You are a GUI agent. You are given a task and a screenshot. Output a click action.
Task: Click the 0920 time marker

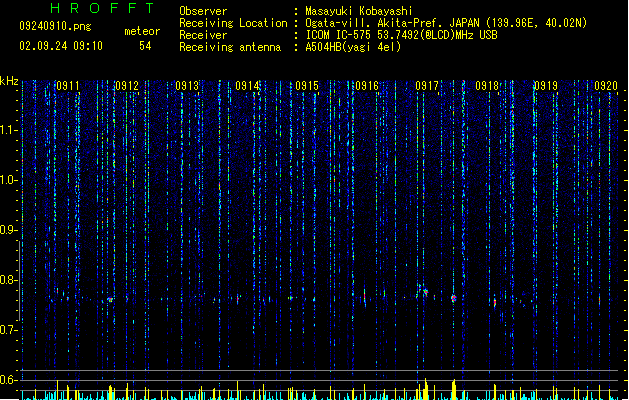(606, 86)
